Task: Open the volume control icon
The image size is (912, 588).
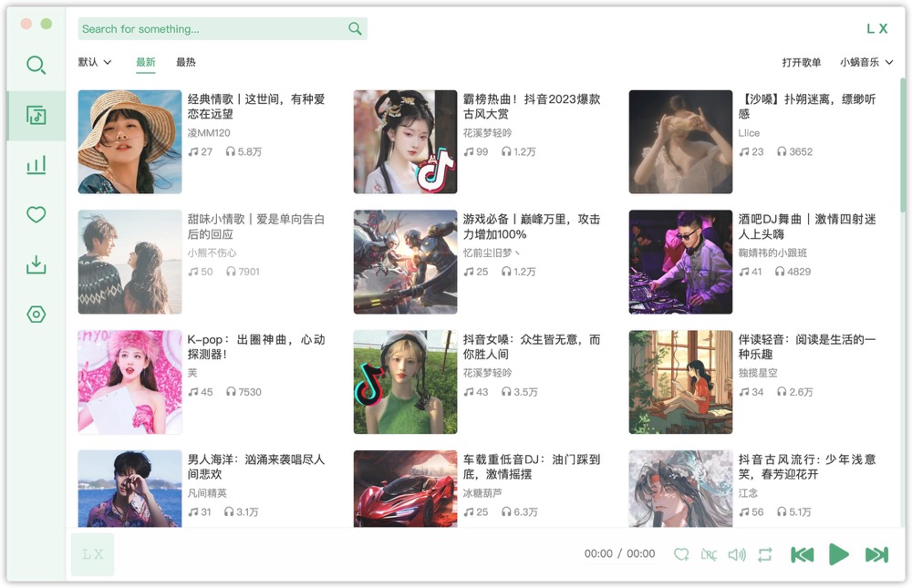Action: point(737,553)
